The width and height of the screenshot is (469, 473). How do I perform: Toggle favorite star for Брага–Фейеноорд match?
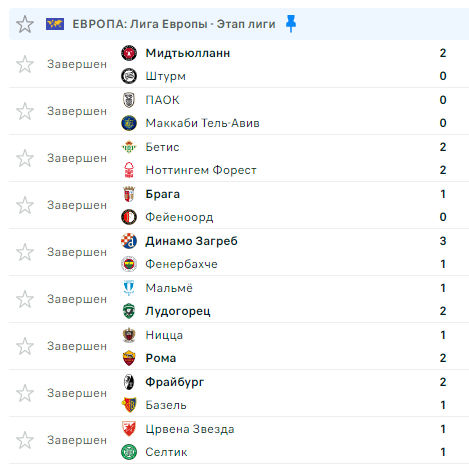[x=25, y=205]
